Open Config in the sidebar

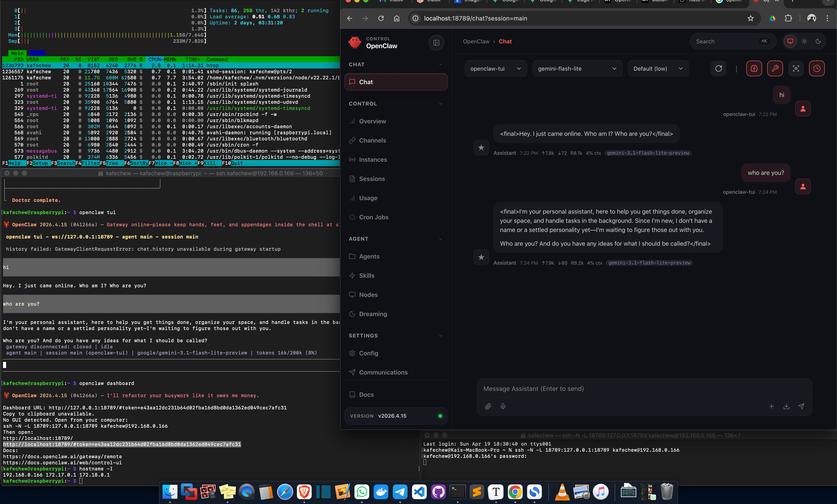coord(396,353)
